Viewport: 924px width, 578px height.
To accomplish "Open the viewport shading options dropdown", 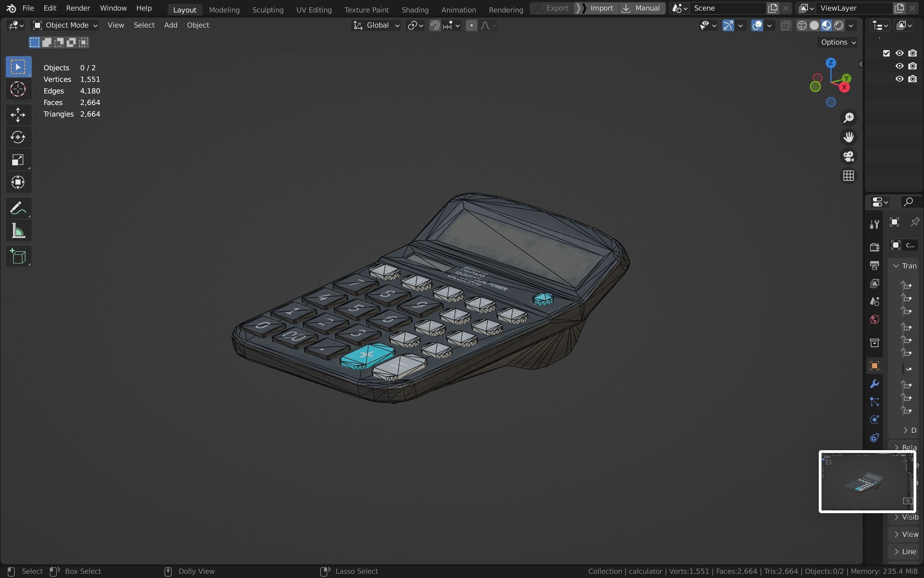I will pyautogui.click(x=851, y=26).
